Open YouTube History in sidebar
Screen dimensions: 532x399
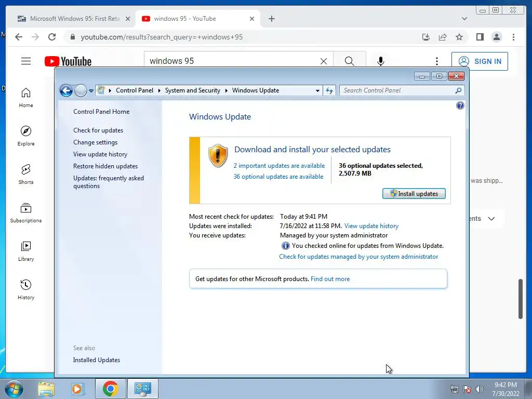pos(26,289)
